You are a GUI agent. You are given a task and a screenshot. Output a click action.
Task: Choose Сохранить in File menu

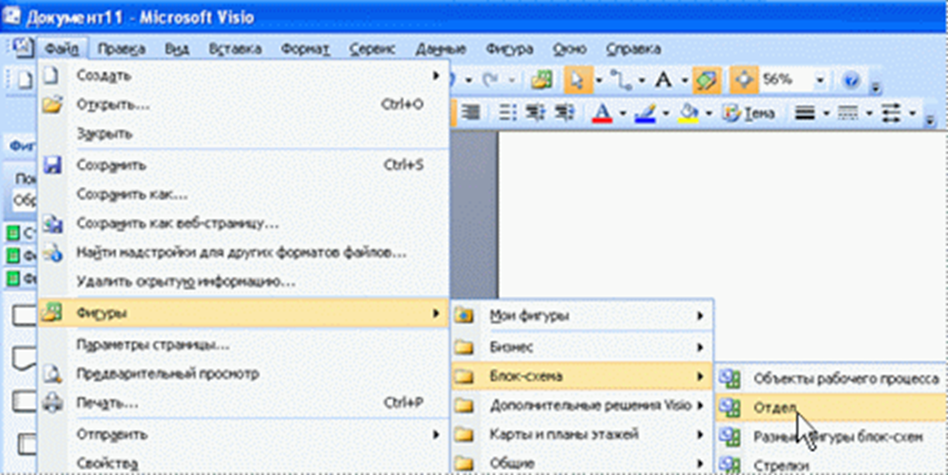point(243,165)
